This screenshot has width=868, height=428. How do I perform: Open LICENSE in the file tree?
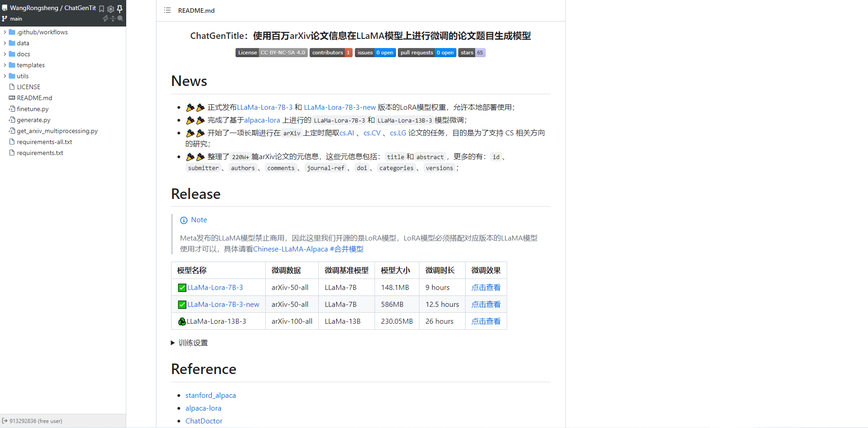pyautogui.click(x=28, y=87)
